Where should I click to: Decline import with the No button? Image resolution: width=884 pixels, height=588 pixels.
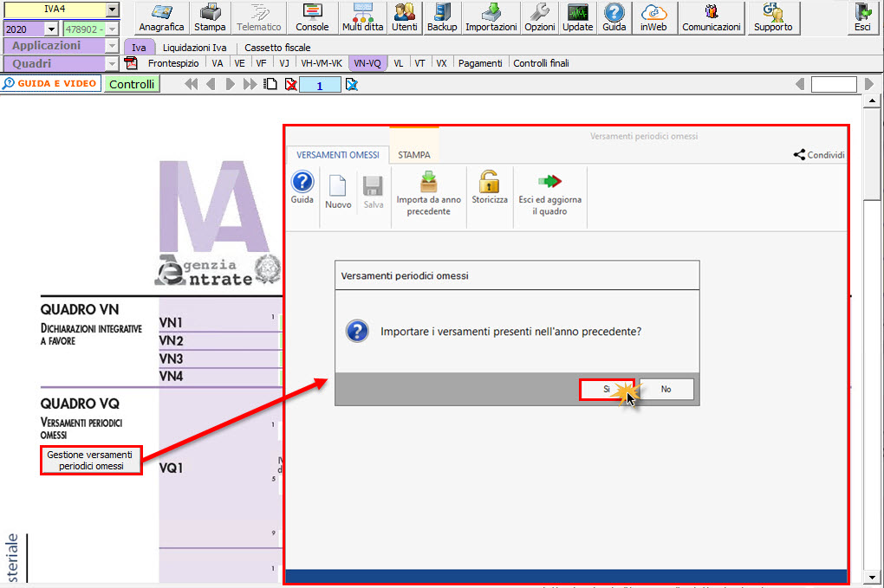[666, 390]
